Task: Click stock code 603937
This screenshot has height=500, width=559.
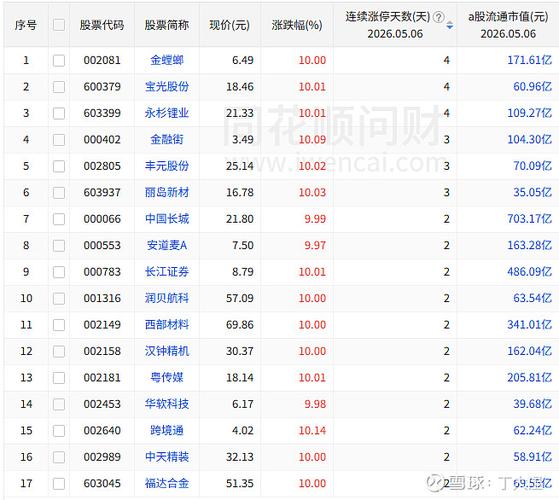Action: pos(102,192)
